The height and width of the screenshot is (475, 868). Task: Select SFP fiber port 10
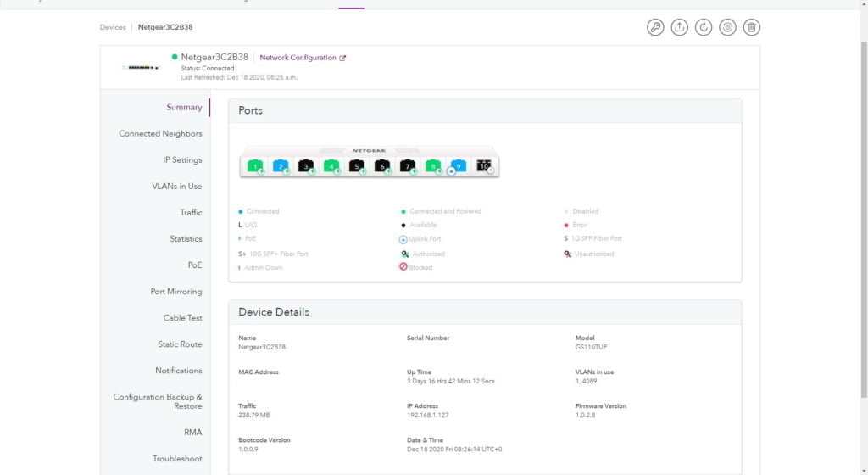pos(484,166)
